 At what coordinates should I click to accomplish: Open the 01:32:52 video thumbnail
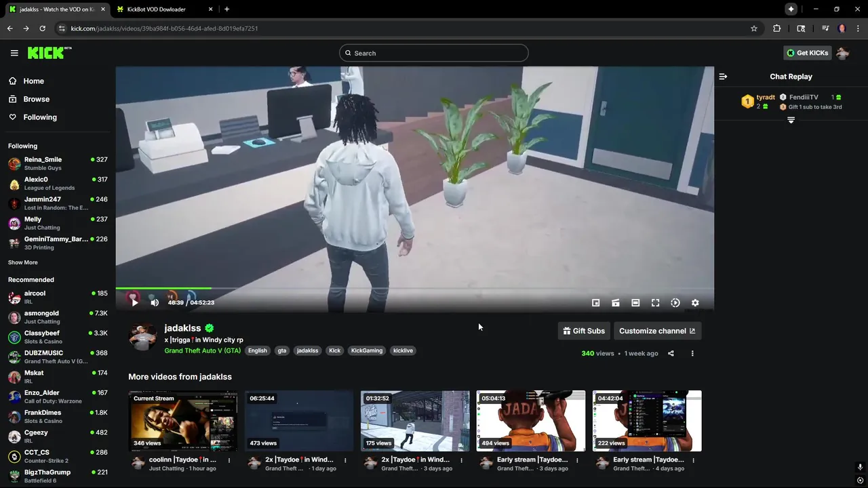coord(415,421)
